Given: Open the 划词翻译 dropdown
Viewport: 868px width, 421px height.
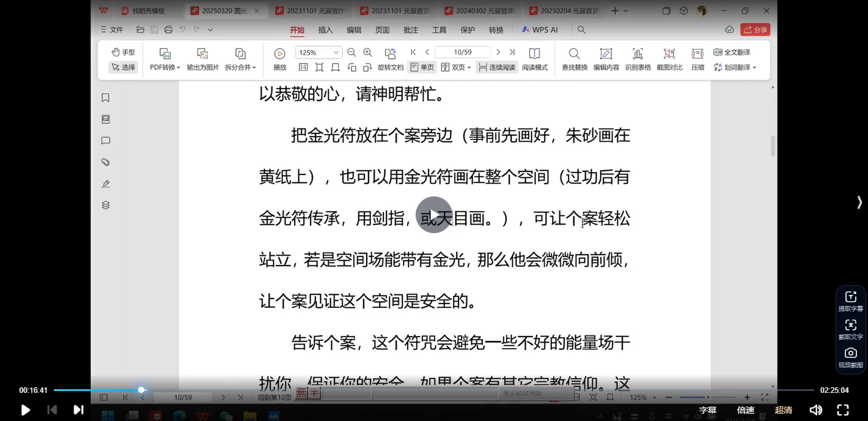Looking at the screenshot, I should pos(735,67).
